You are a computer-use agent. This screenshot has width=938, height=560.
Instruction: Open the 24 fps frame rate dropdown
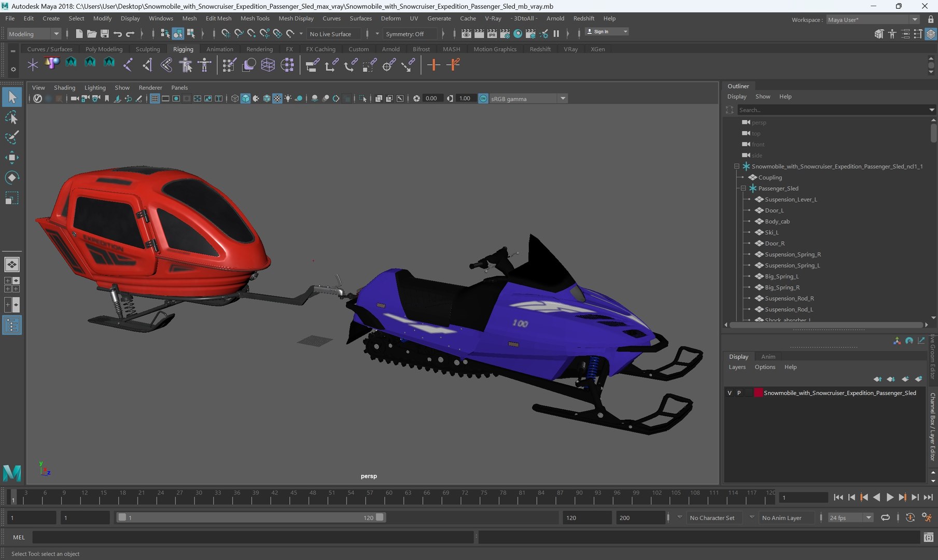click(850, 517)
